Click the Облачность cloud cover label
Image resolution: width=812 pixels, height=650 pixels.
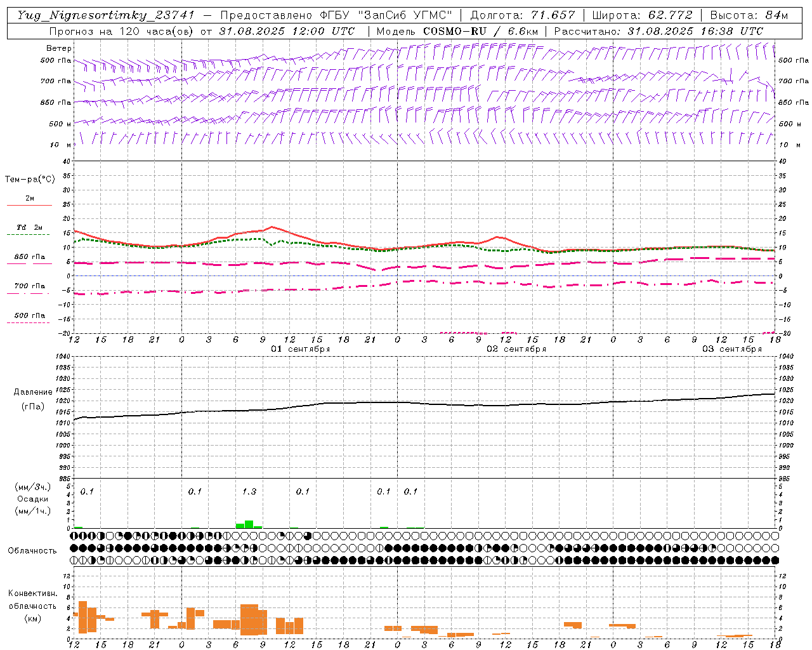click(x=32, y=551)
